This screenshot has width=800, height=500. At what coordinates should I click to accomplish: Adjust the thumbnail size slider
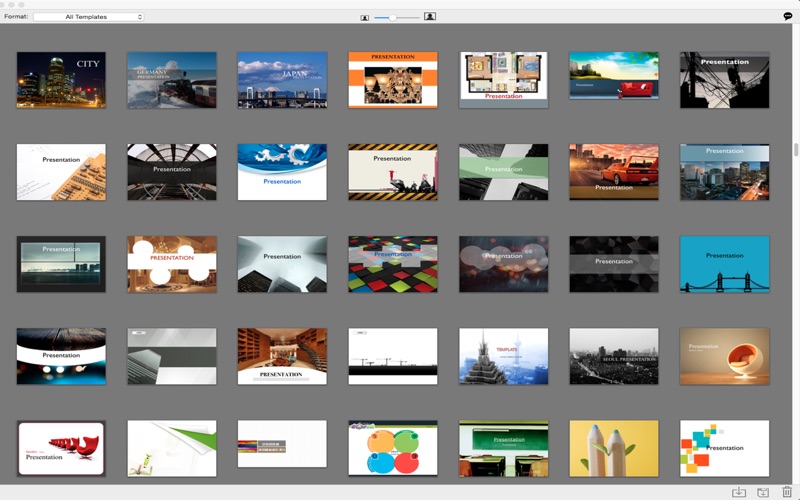pyautogui.click(x=392, y=17)
